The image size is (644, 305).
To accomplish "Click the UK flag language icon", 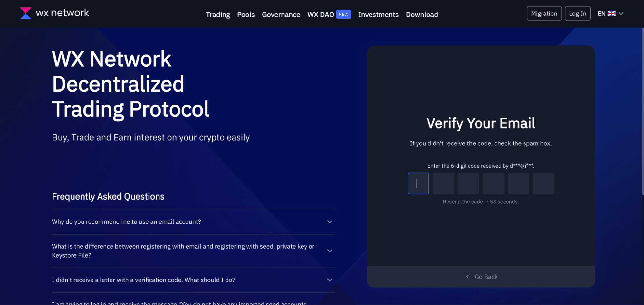I will pos(611,14).
